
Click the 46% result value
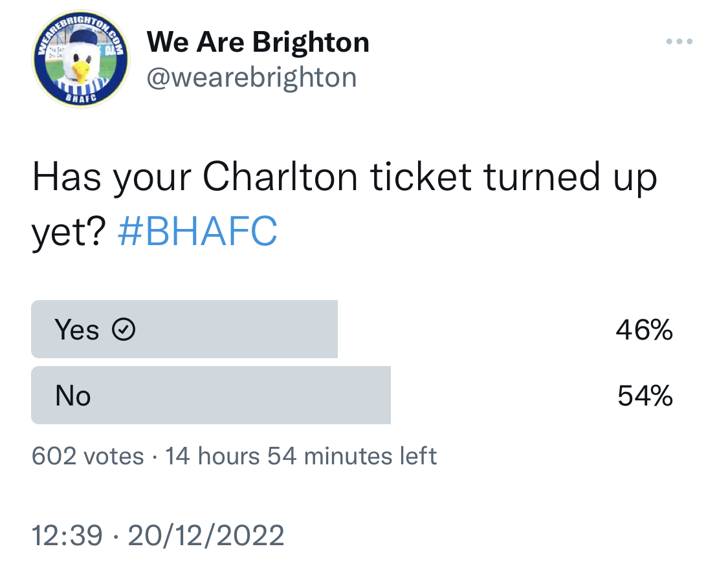tap(644, 329)
